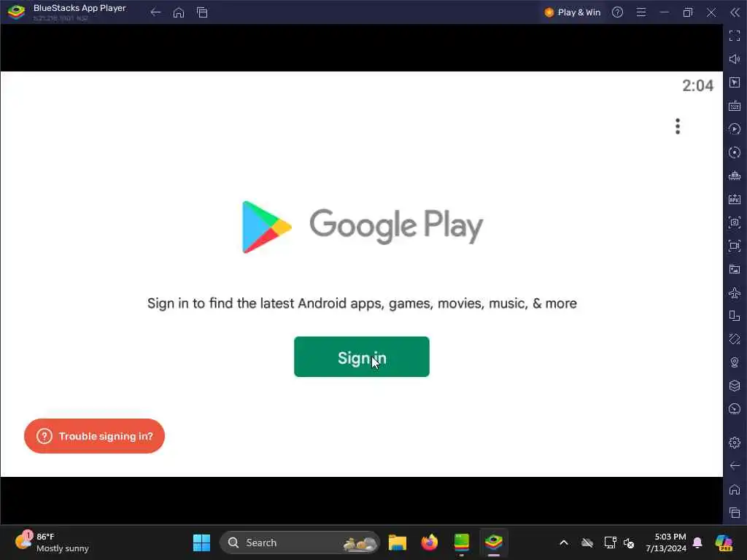747x560 pixels.
Task: Open the keyboard game controls icon
Action: pyautogui.click(x=735, y=106)
